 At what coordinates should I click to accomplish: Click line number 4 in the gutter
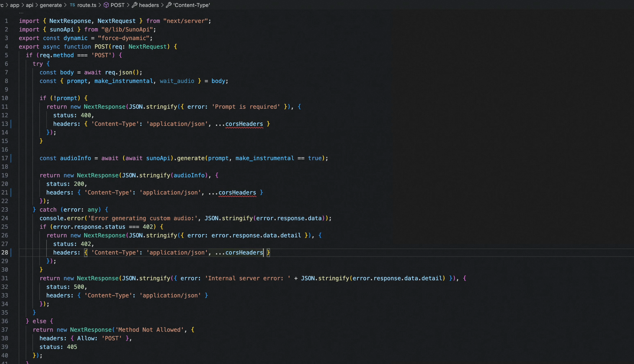pos(6,47)
